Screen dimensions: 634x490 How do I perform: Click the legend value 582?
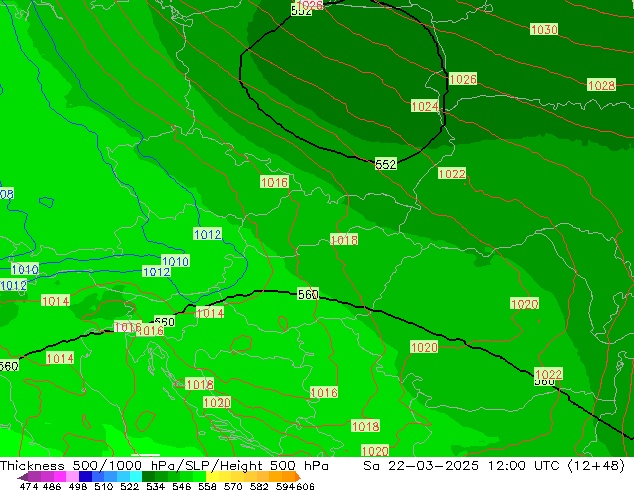pyautogui.click(x=259, y=486)
